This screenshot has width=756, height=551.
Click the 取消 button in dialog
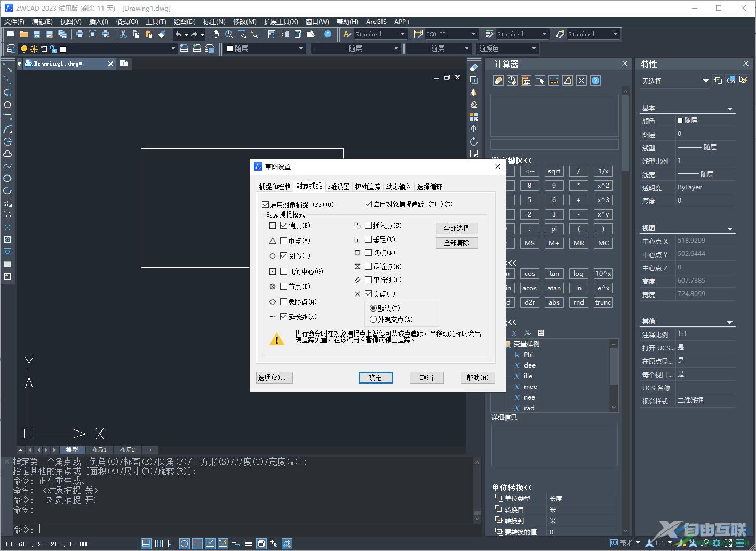coord(427,378)
